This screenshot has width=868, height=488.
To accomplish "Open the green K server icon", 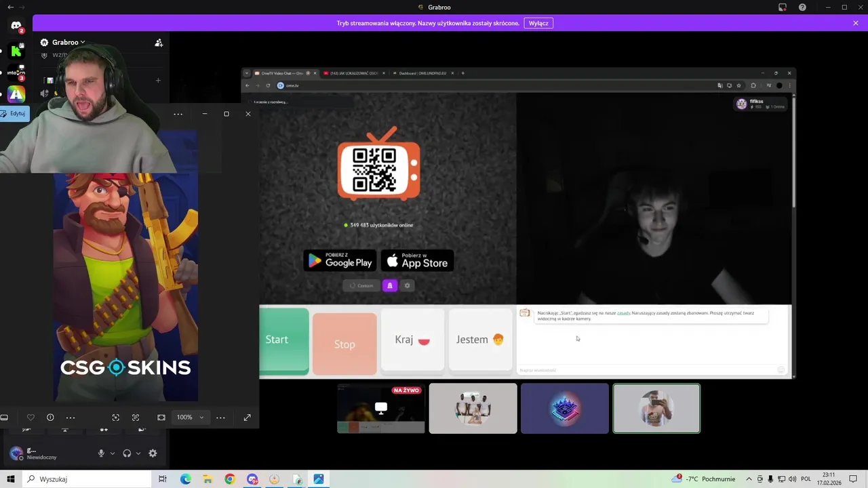I will pyautogui.click(x=16, y=50).
